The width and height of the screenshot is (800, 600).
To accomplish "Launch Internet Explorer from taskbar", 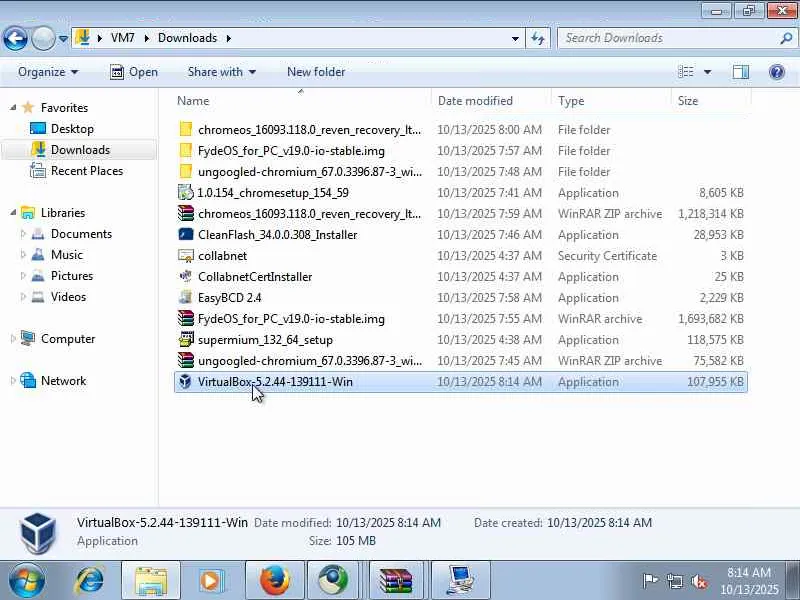I will tap(90, 581).
